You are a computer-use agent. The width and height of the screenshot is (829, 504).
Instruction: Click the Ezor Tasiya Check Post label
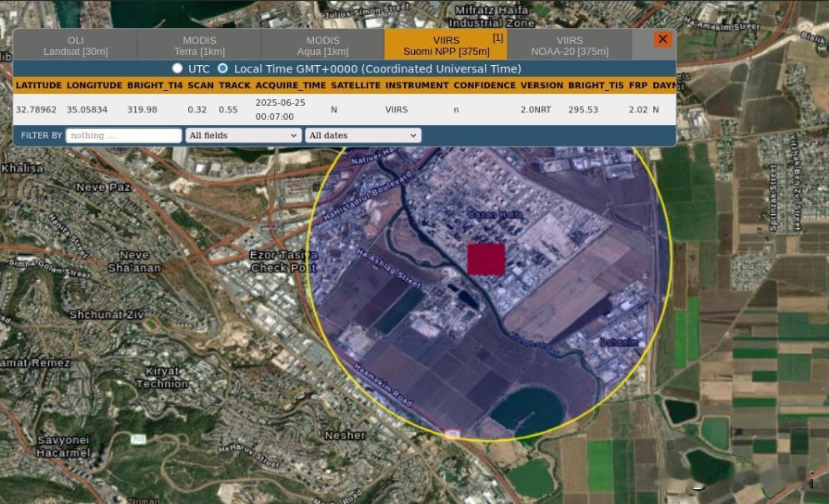coord(284,262)
